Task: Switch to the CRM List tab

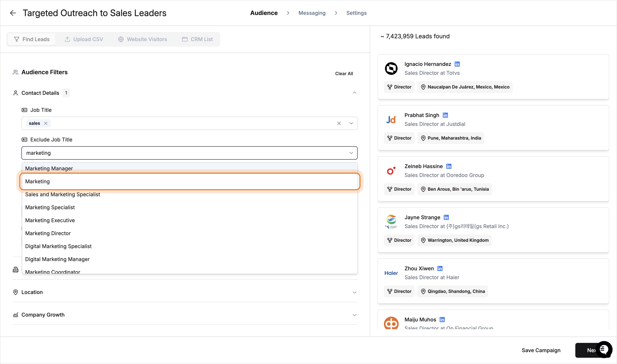Action: (x=197, y=39)
